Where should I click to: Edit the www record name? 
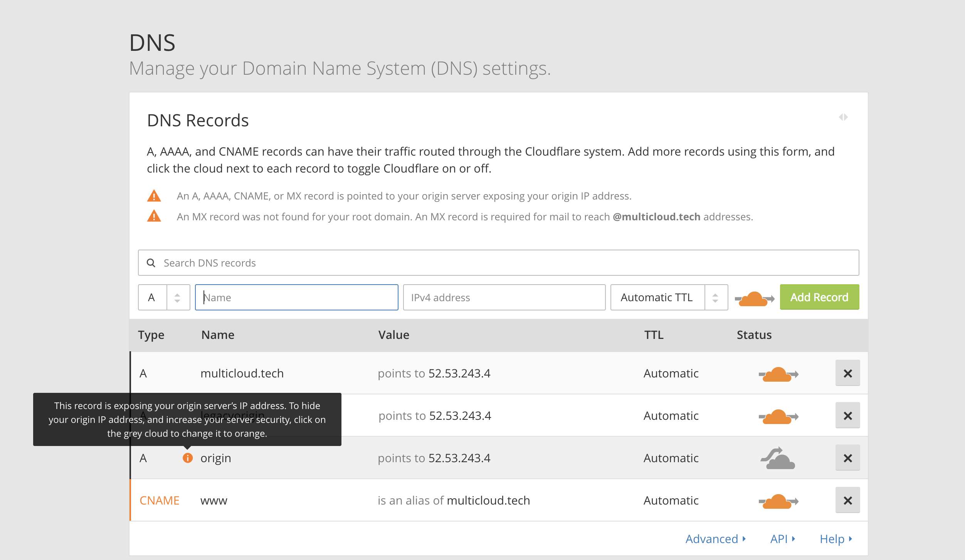(214, 500)
